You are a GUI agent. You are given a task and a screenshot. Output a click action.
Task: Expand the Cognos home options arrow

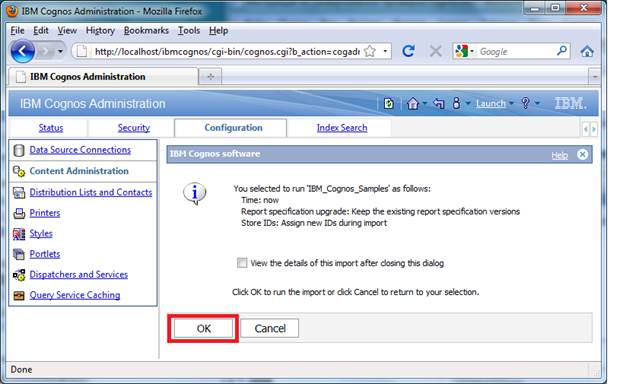(424, 103)
